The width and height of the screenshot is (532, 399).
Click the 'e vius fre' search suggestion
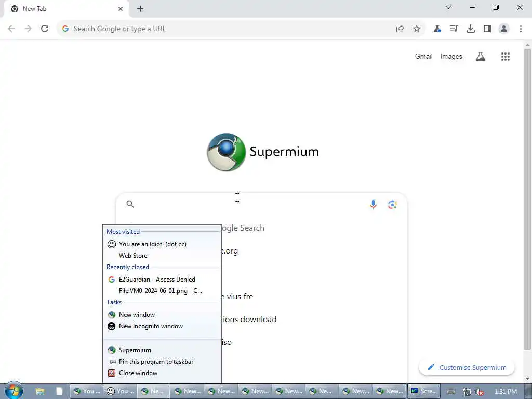[237, 296]
